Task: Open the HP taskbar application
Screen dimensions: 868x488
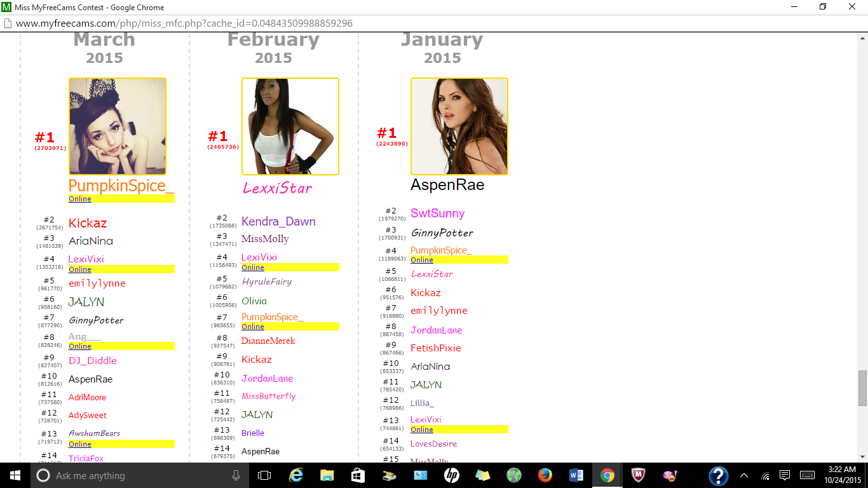Action: pos(452,475)
